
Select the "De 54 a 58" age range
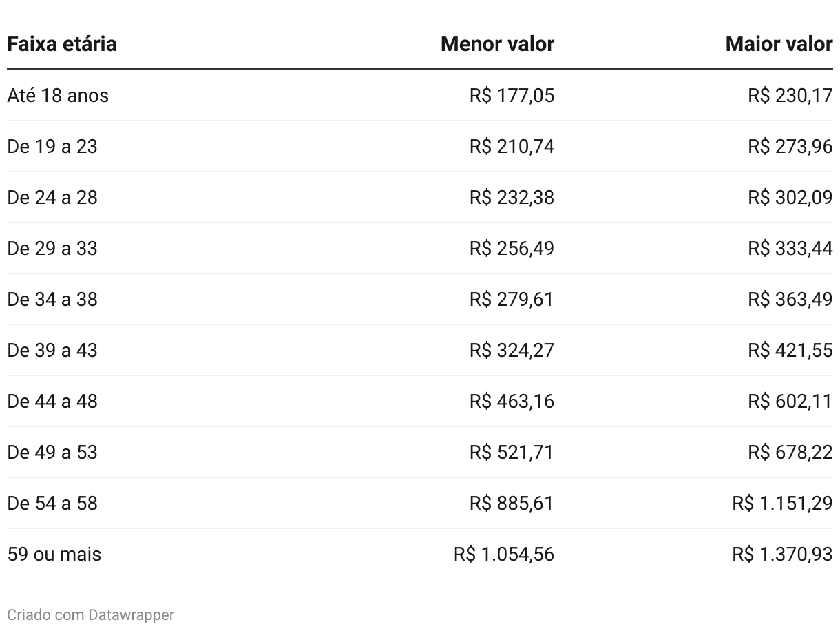pyautogui.click(x=52, y=503)
